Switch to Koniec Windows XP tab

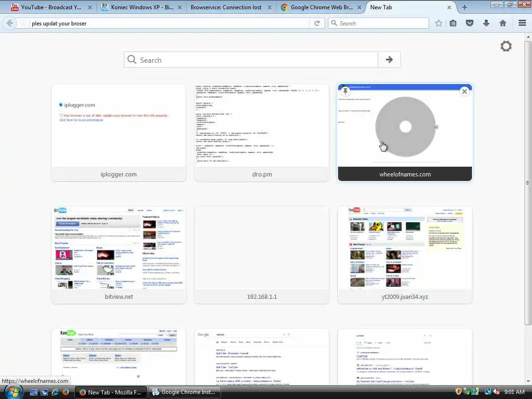coord(142,7)
